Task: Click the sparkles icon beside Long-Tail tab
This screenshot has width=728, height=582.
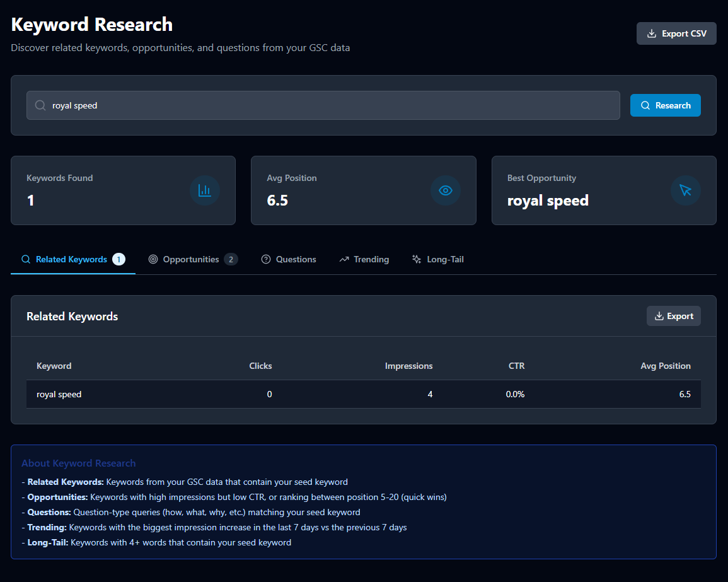Action: pyautogui.click(x=416, y=259)
